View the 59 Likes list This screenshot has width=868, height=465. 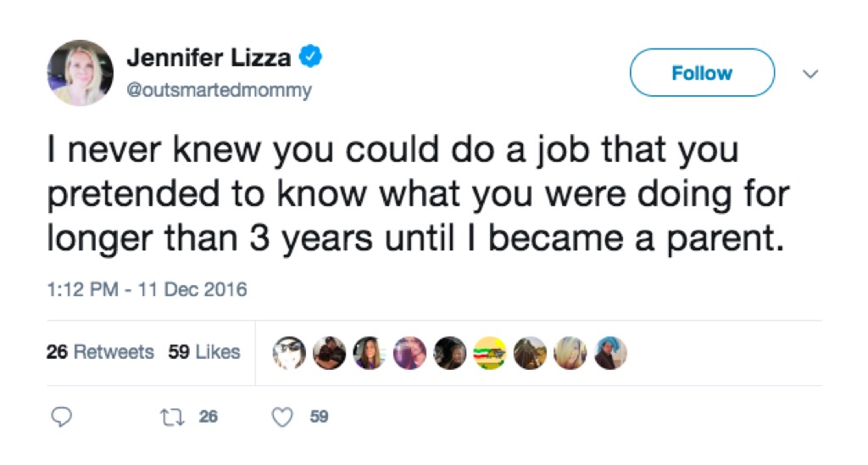tap(203, 352)
